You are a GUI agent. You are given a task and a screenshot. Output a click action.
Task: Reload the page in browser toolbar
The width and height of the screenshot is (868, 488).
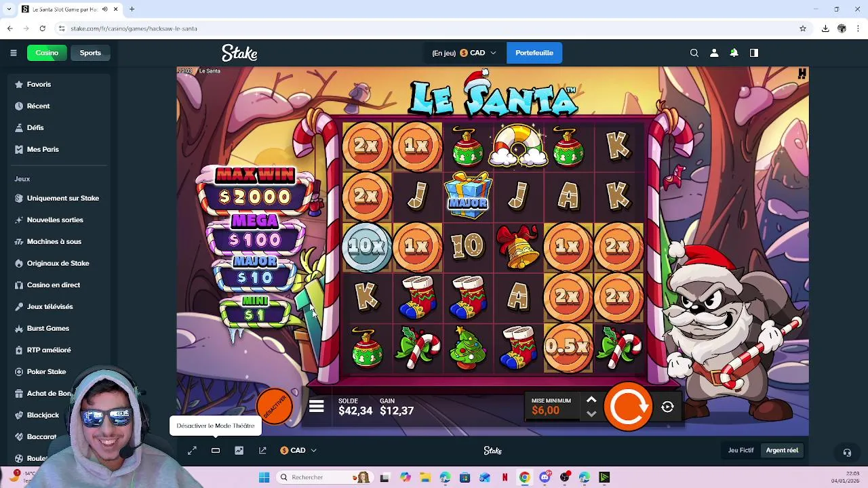42,28
